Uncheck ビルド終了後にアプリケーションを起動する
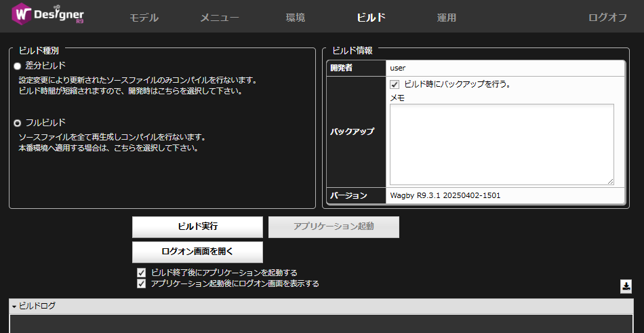 [x=142, y=273]
